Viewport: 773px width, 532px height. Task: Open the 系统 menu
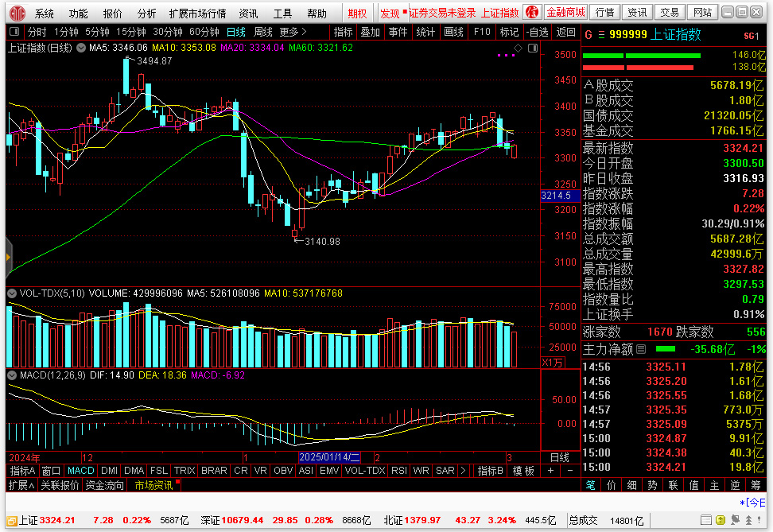pos(44,14)
